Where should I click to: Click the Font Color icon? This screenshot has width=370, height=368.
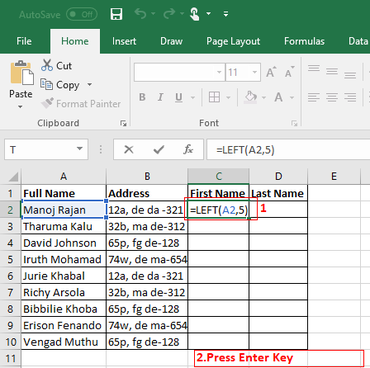[279, 97]
